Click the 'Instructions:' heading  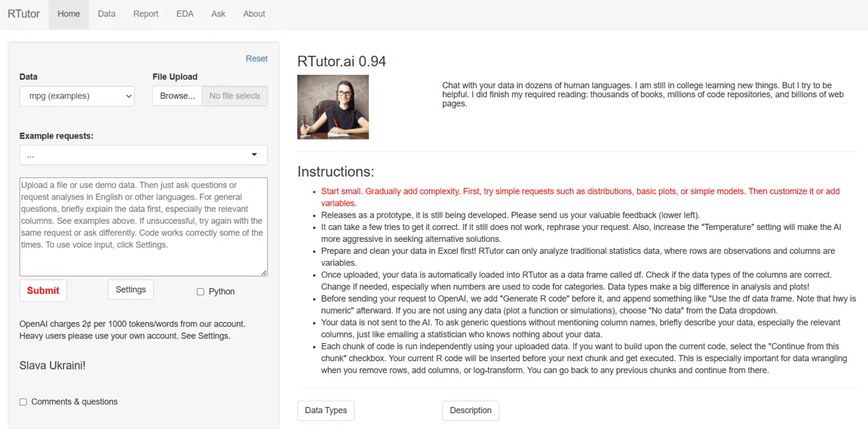336,172
